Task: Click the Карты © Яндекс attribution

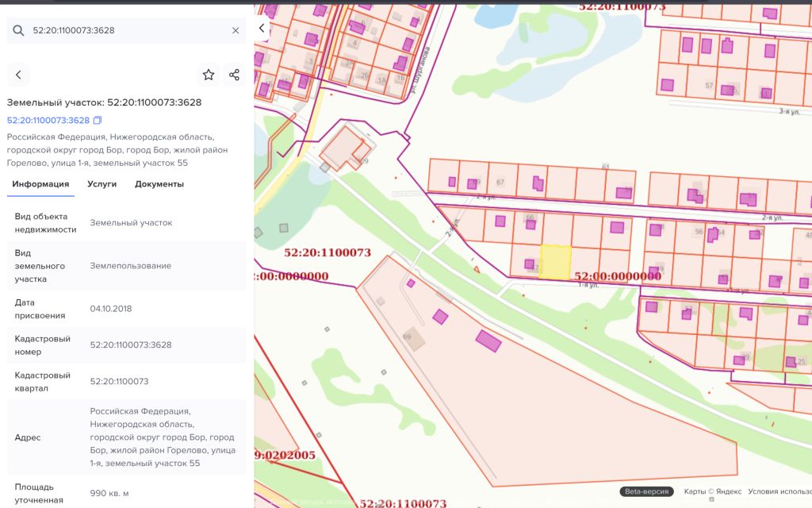Action: tap(712, 491)
